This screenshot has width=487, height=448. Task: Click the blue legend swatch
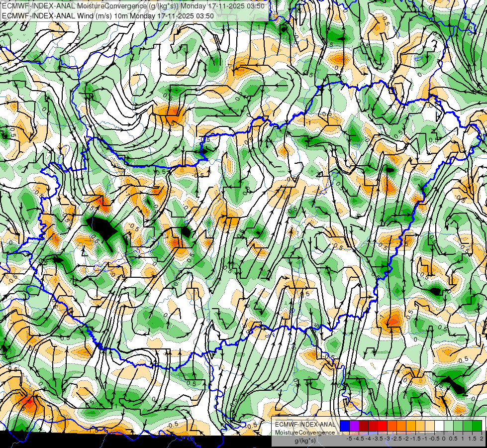[x=345, y=426]
